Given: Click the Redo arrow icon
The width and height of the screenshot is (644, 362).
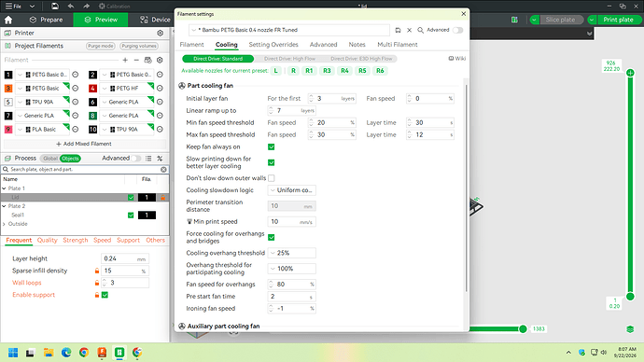Looking at the screenshot, I should coord(86,7).
